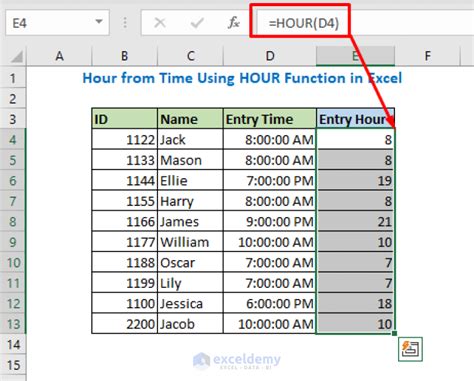Click entry hour cell showing 19

pyautogui.click(x=355, y=181)
